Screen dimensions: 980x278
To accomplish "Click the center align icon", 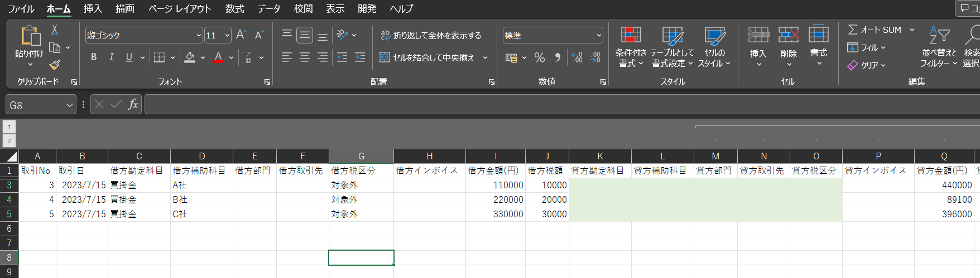I will [x=305, y=57].
